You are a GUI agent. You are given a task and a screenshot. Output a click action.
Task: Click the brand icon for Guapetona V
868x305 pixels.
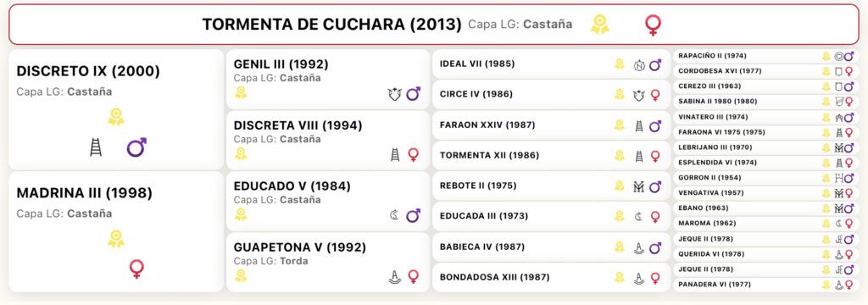[x=395, y=276]
